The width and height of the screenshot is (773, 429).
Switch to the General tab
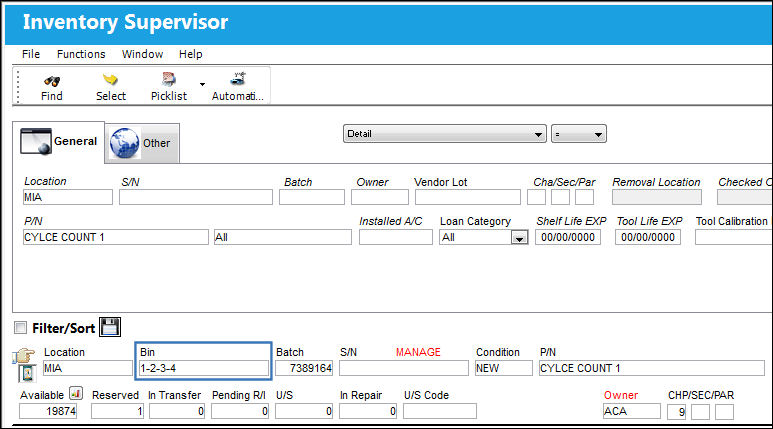59,142
